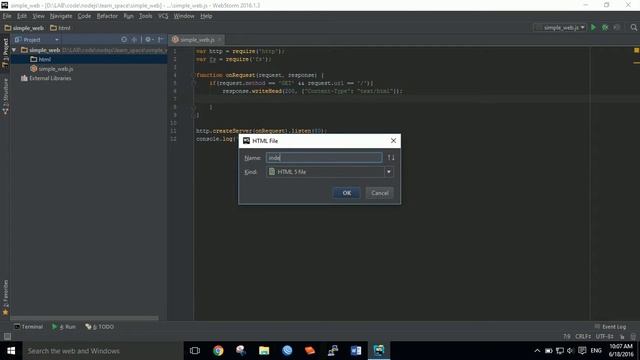Open the Help menu
Viewport: 640px width, 360px height.
(x=206, y=16)
